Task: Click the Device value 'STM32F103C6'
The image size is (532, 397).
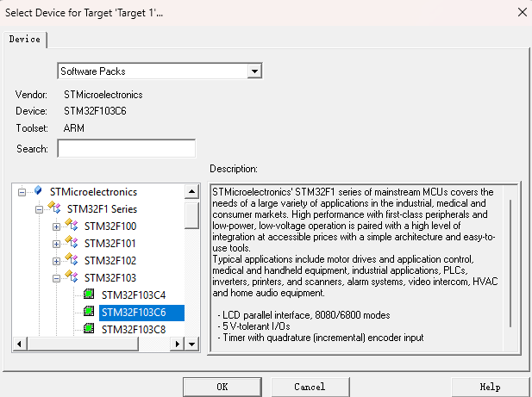Action: pos(95,111)
